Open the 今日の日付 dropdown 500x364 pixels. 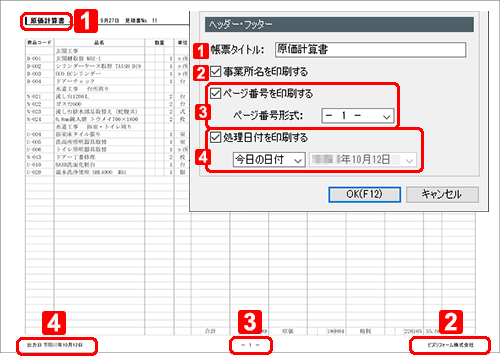click(x=269, y=160)
